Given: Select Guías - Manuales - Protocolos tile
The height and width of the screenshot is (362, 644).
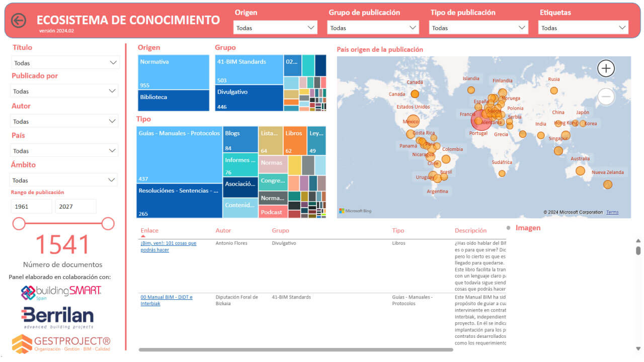Looking at the screenshot, I should pyautogui.click(x=180, y=155).
